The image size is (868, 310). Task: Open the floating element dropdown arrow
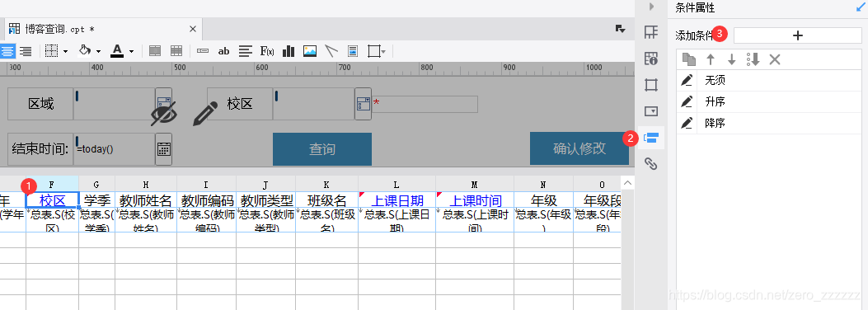click(x=383, y=51)
